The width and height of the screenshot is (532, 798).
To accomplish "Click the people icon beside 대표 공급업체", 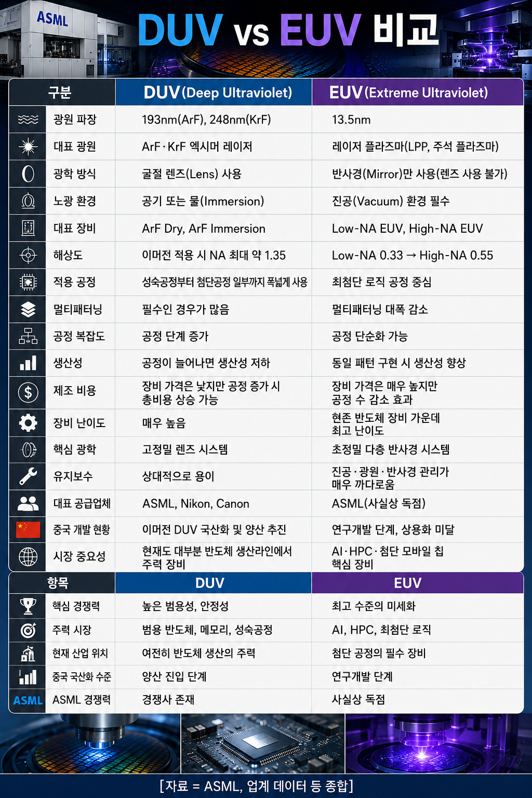I will 28,503.
